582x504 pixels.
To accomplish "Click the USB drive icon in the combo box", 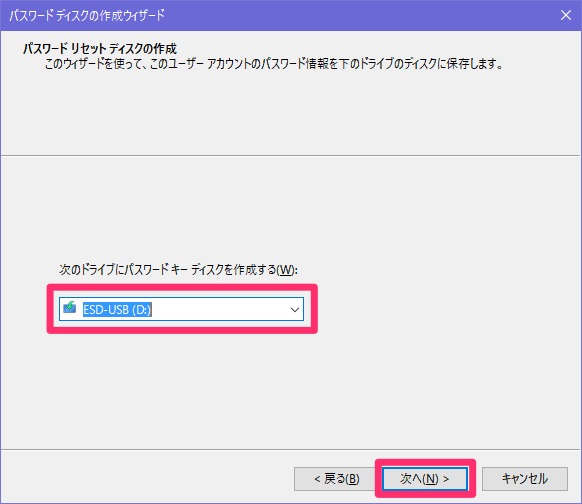I will 69,307.
